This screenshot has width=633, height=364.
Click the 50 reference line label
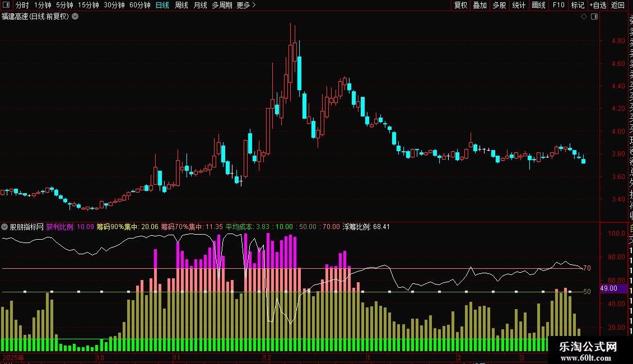[587, 292]
